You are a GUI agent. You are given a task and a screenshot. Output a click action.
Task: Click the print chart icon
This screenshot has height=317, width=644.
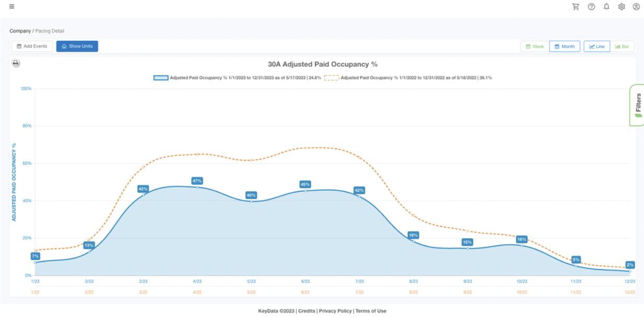(x=15, y=62)
